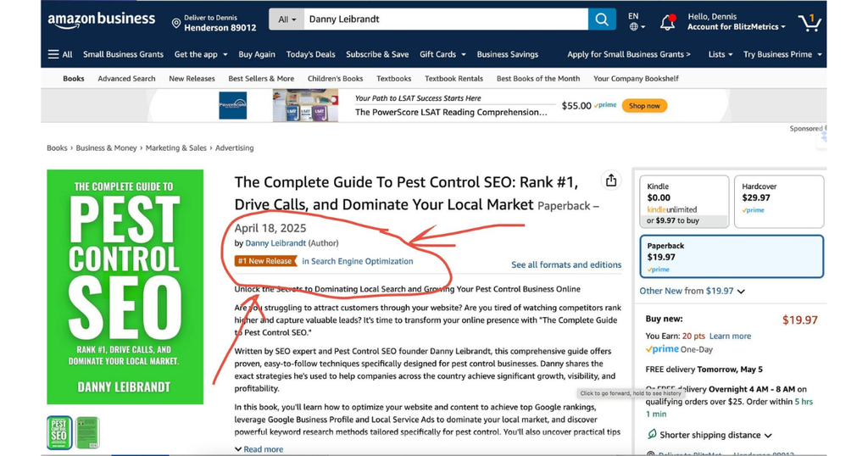
Task: Open Business Savings
Action: pyautogui.click(x=508, y=54)
